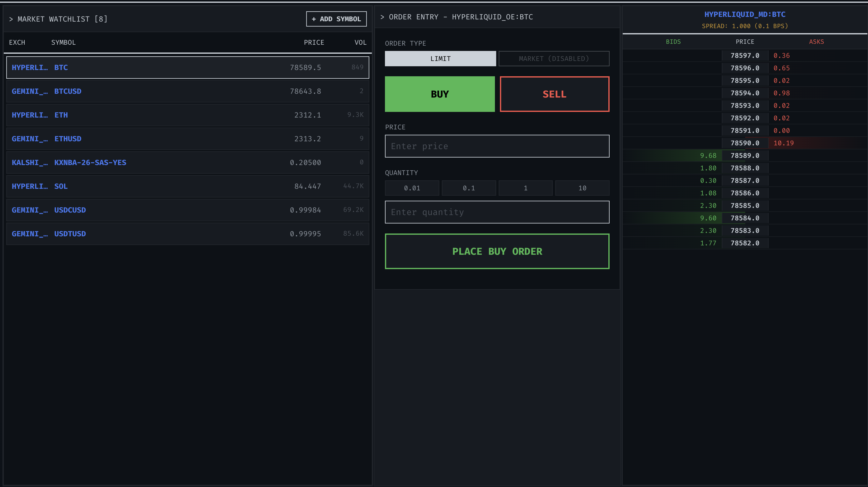The width and height of the screenshot is (868, 487).
Task: Click ask size 0.65
Action: (x=781, y=68)
